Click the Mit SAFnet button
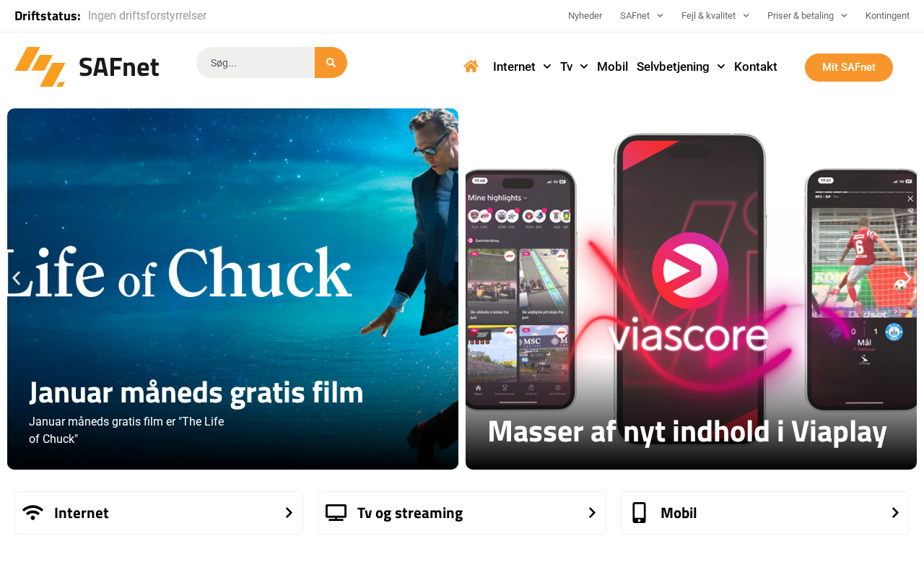The image size is (924, 578). [849, 67]
